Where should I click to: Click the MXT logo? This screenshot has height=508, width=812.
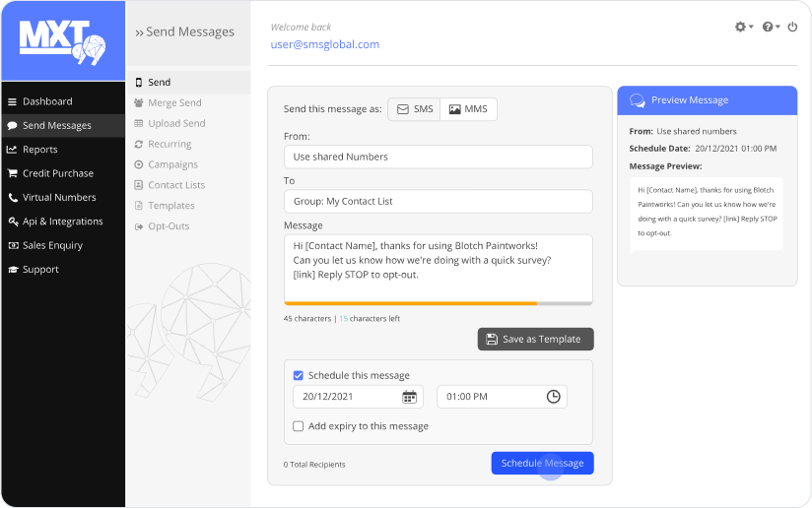click(x=62, y=40)
